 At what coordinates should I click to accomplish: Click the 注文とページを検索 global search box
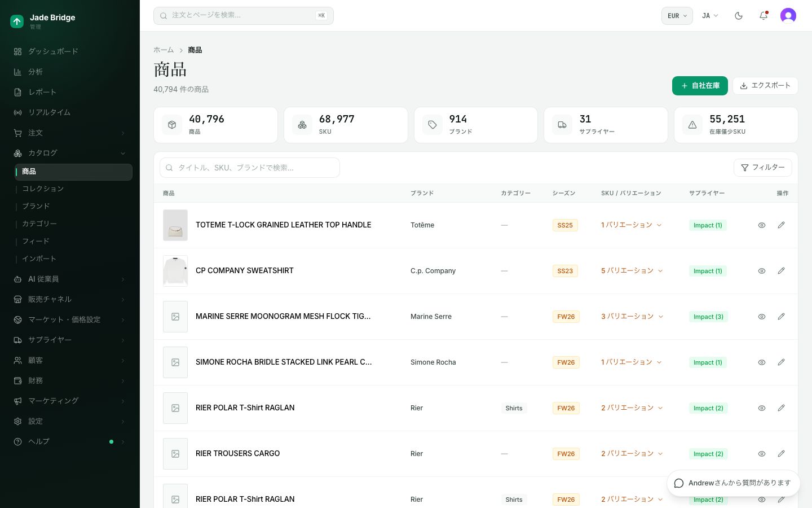244,16
